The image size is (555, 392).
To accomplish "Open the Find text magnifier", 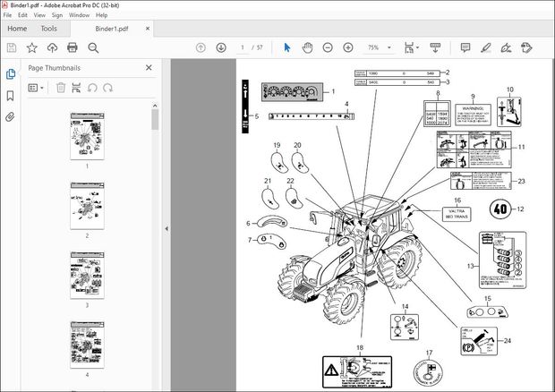I will pos(93,47).
